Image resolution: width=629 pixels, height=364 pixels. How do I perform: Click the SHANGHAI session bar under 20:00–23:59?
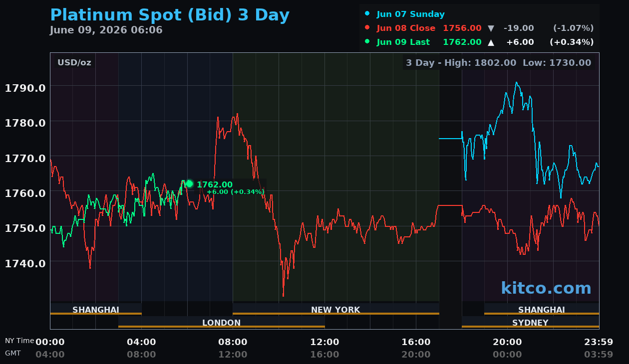click(542, 309)
